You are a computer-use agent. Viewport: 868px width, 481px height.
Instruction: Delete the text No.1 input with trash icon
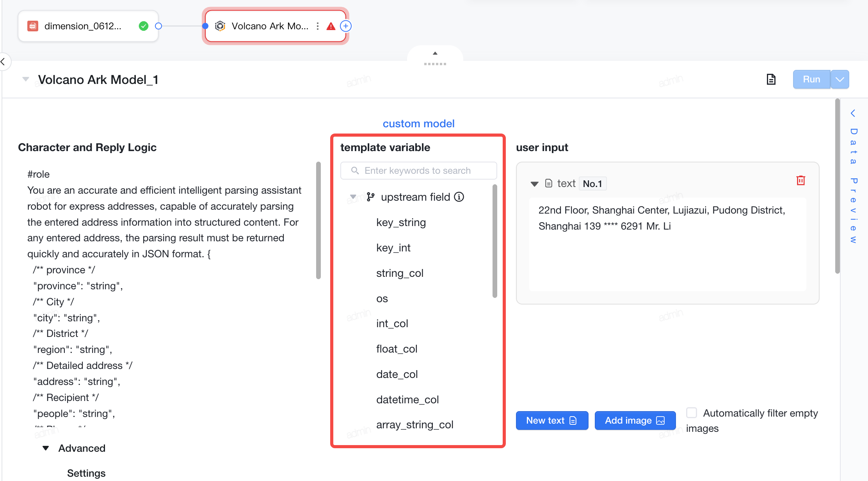point(800,180)
